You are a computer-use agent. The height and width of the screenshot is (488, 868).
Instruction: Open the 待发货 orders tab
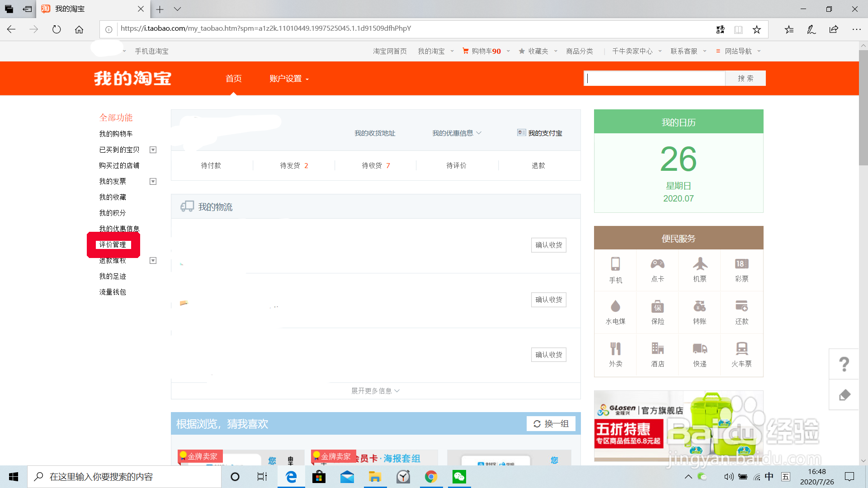(294, 166)
